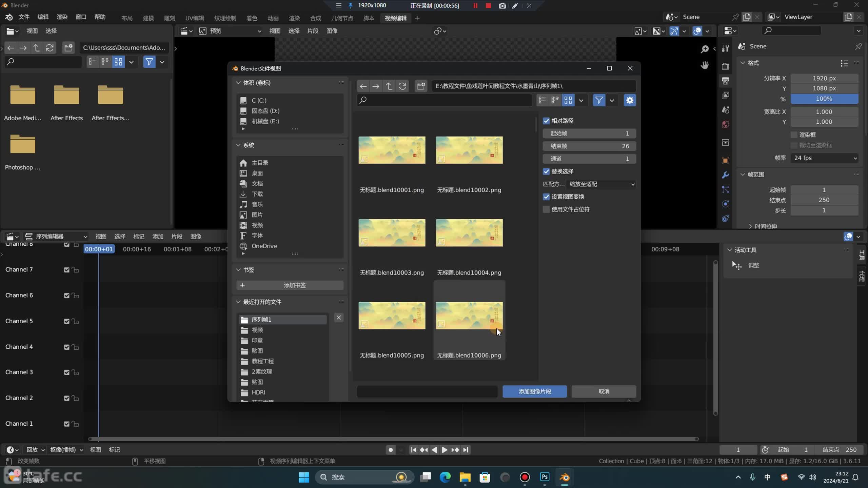Open Photoshop from Windows taskbar

(545, 477)
